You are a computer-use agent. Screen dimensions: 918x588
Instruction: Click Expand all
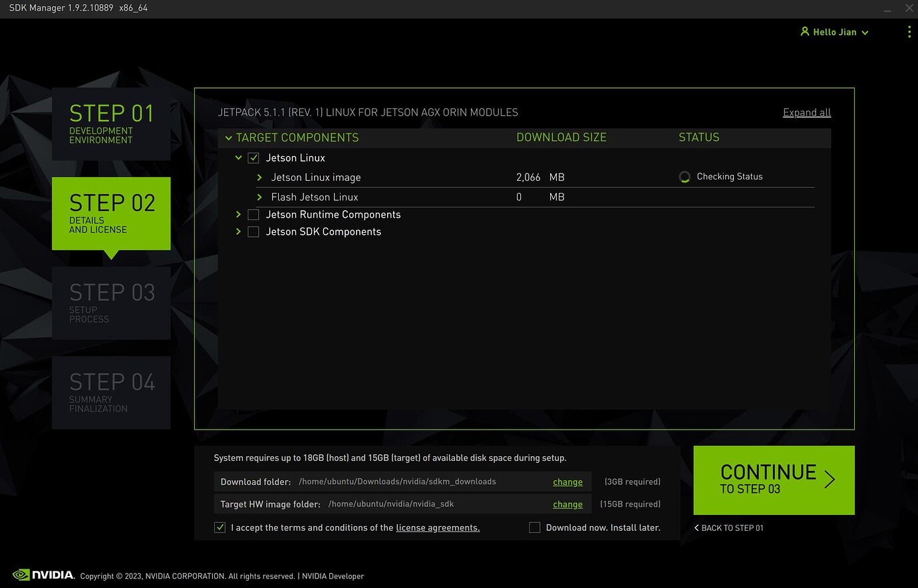coord(806,112)
